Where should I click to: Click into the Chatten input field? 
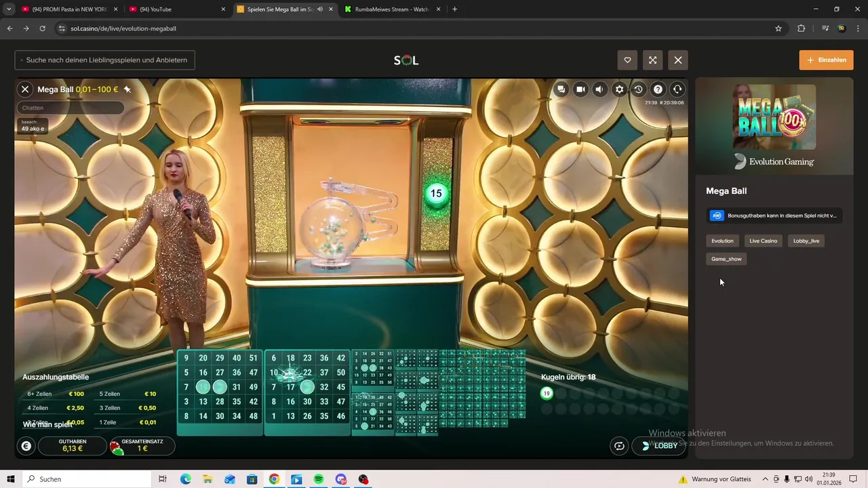(x=71, y=108)
